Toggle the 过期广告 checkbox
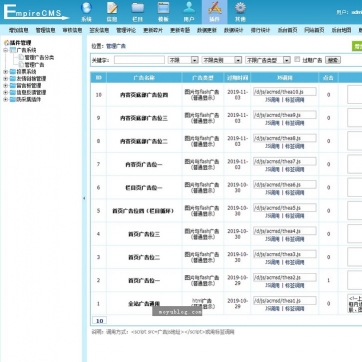 coord(297,60)
